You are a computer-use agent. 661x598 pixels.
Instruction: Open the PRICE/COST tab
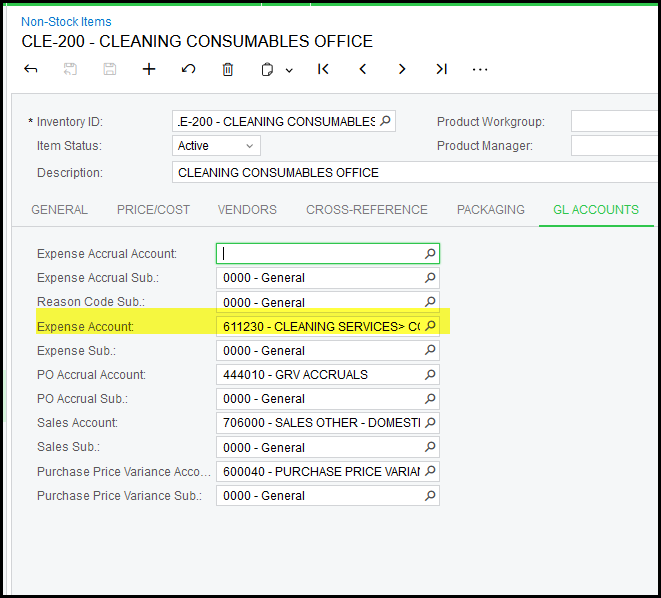click(153, 210)
